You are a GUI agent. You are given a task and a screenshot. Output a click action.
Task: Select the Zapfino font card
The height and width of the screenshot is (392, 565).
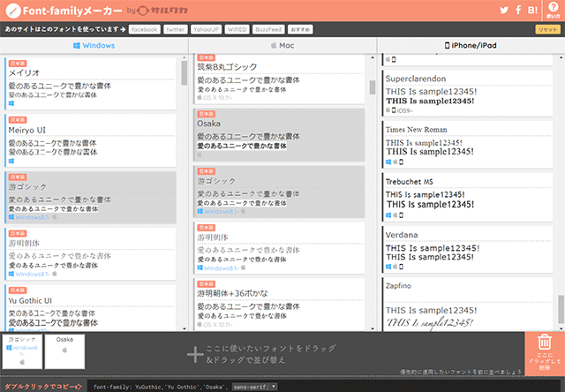point(467,305)
